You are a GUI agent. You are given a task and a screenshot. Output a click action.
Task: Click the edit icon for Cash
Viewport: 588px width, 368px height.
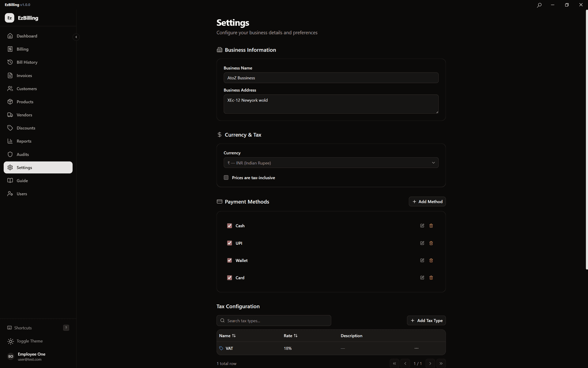pyautogui.click(x=422, y=226)
